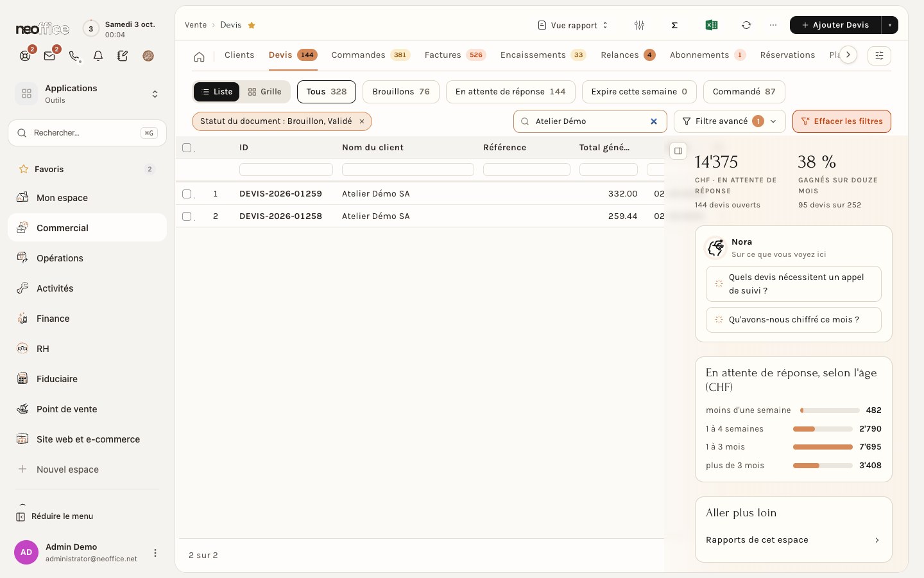Image resolution: width=924 pixels, height=578 pixels.
Task: Click the 'plus de 3 mois' progress bar
Action: (823, 466)
